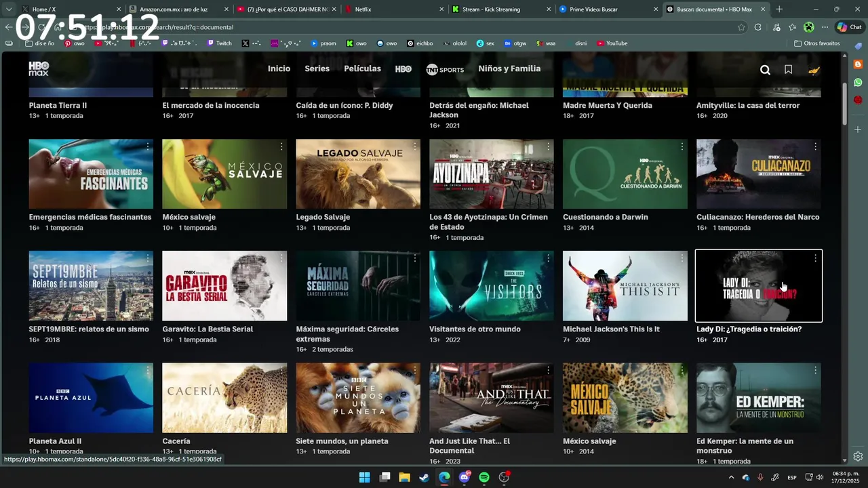The image size is (868, 488).
Task: Open Steam from taskbar
Action: (424, 477)
